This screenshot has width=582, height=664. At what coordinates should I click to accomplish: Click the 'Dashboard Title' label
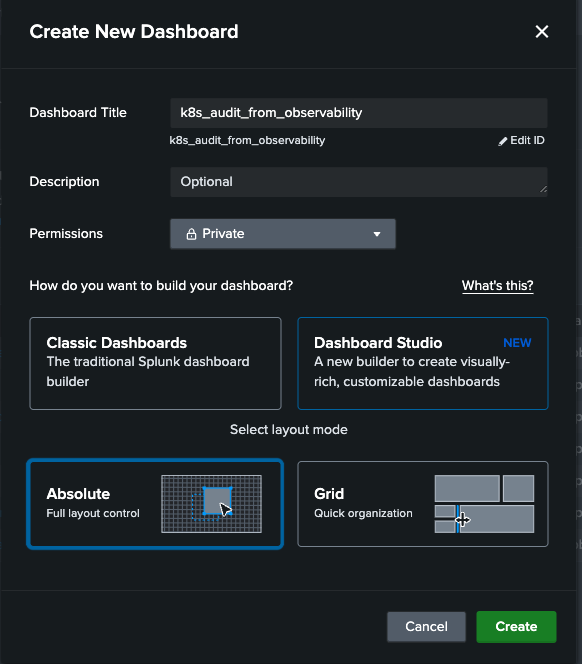click(x=78, y=113)
